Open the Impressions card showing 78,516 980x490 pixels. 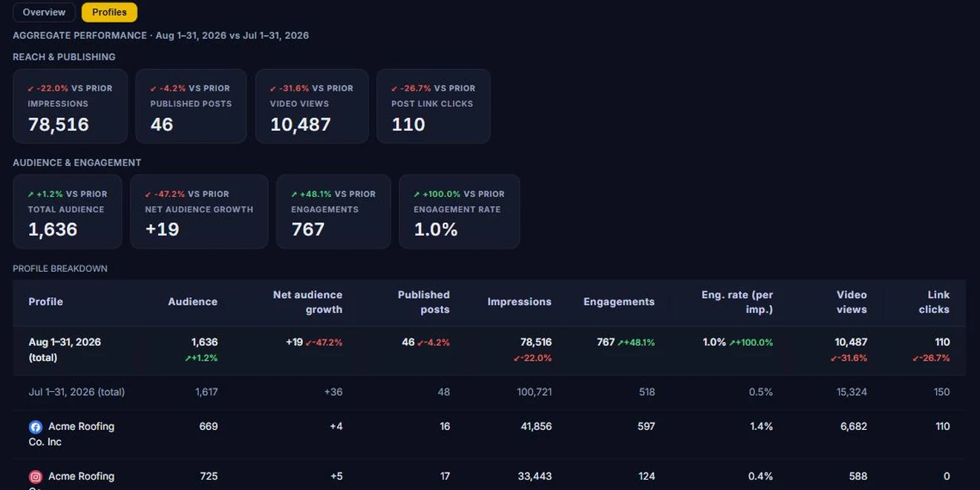(70, 106)
